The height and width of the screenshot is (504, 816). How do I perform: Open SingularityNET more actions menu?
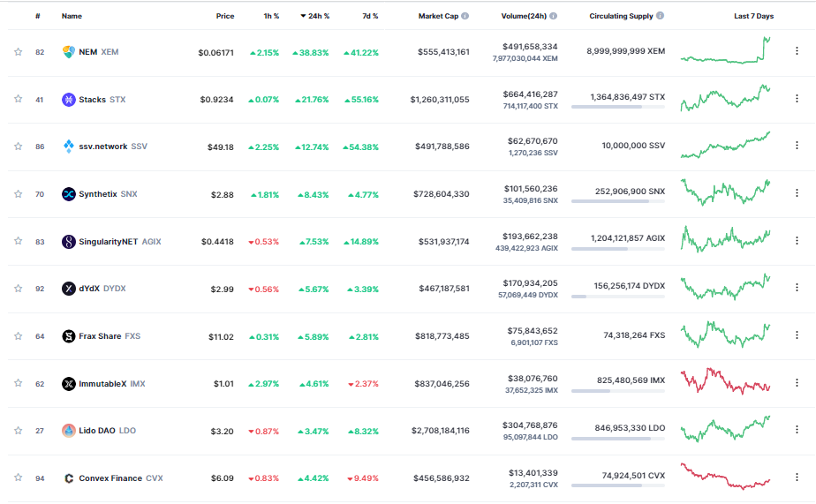click(797, 240)
